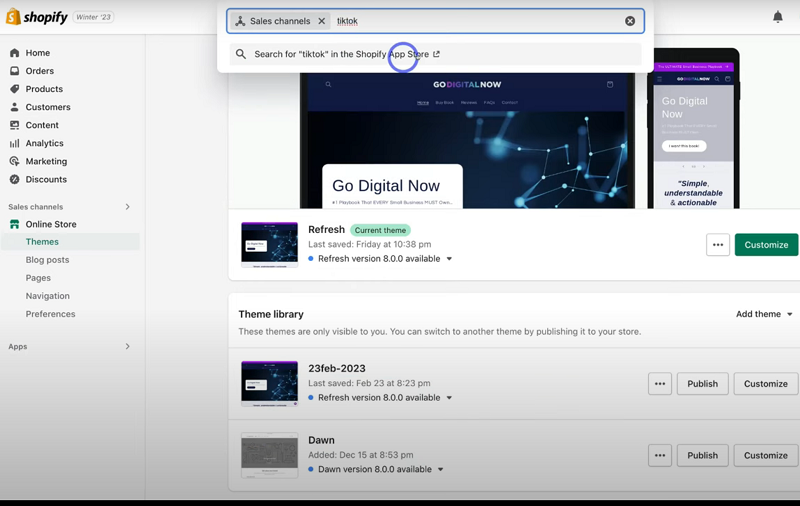
Task: Open the Customers section
Action: click(48, 107)
